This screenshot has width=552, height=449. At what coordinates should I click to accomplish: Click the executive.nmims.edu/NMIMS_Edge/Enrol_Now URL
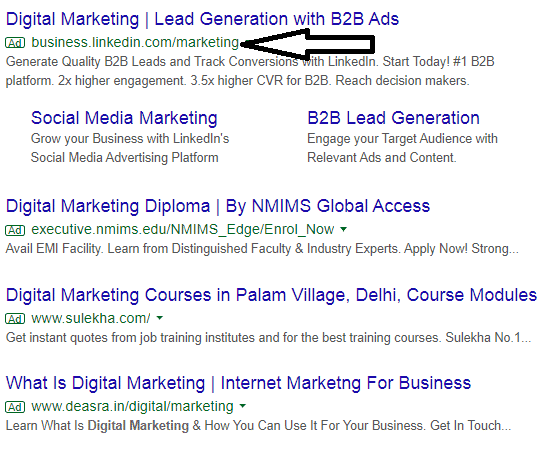tap(183, 230)
